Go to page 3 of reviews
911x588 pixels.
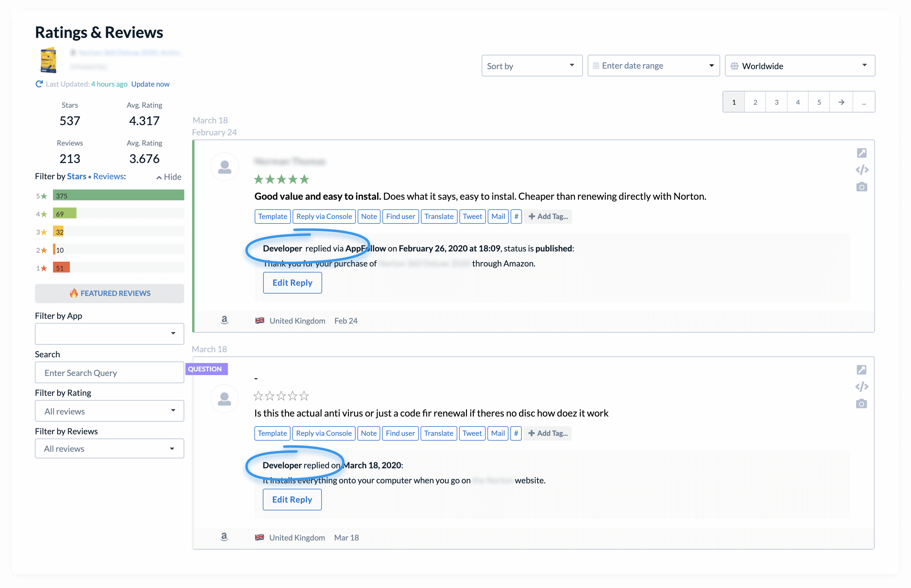click(x=776, y=102)
